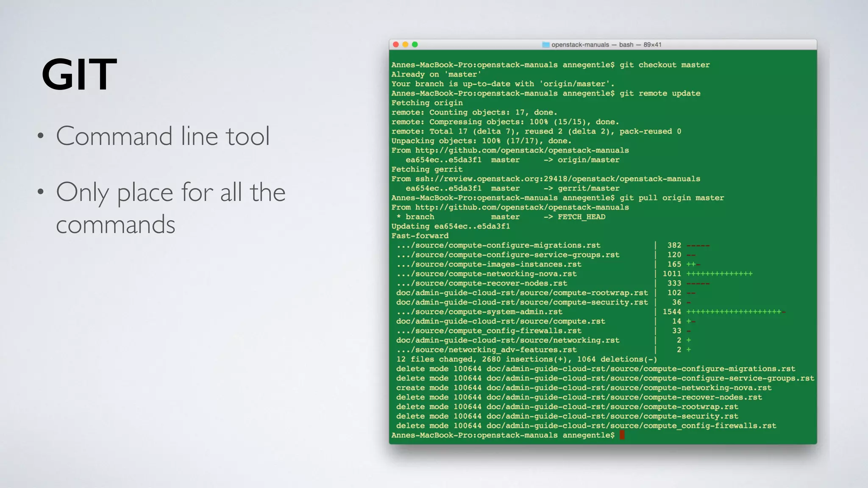Click the red close button on terminal

point(396,44)
